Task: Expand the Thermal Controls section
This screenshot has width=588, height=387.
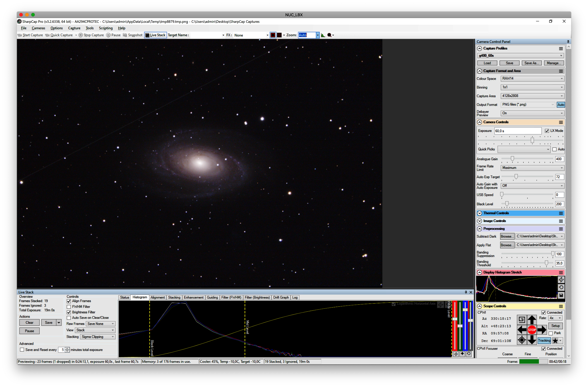Action: [480, 213]
